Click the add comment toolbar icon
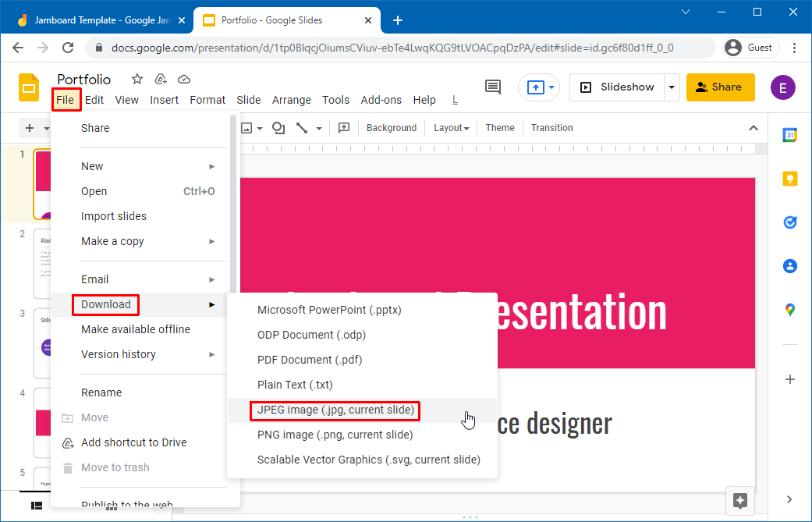812x522 pixels. point(343,128)
